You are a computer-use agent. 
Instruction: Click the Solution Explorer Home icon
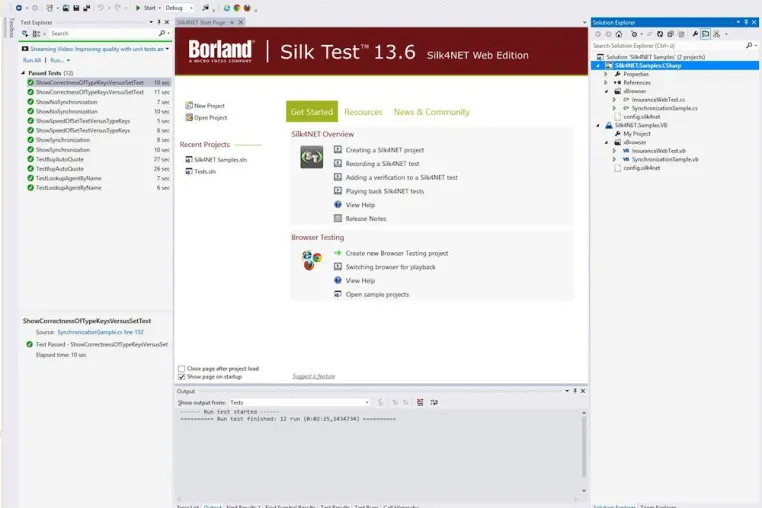click(619, 34)
